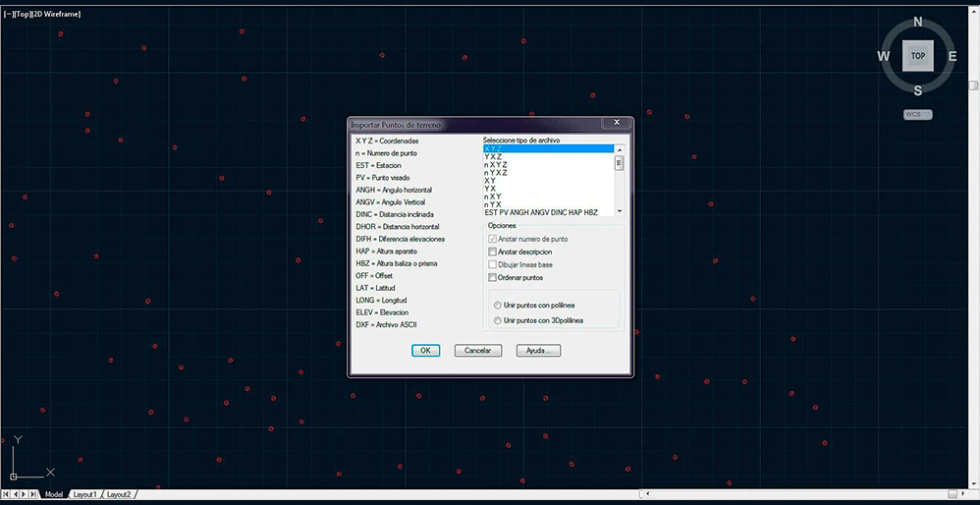Image resolution: width=980 pixels, height=505 pixels.
Task: Open the WCS coordinate system dropdown
Action: click(917, 115)
